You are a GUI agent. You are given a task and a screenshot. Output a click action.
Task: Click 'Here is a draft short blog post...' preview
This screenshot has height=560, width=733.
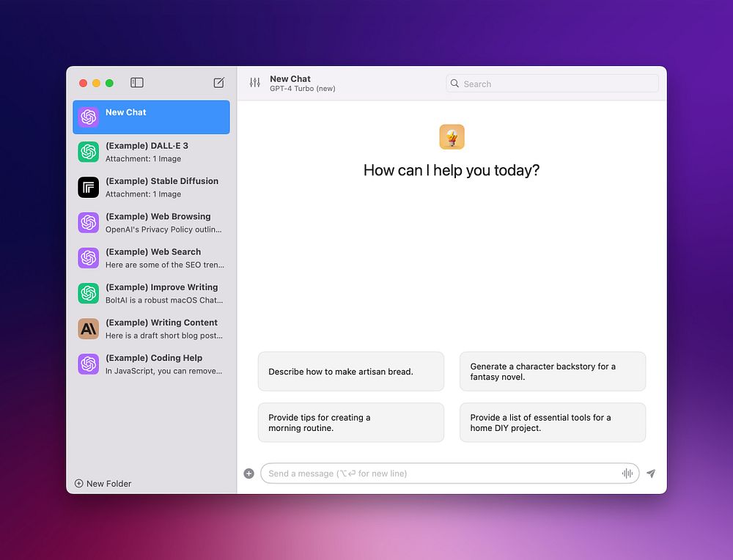click(x=163, y=336)
